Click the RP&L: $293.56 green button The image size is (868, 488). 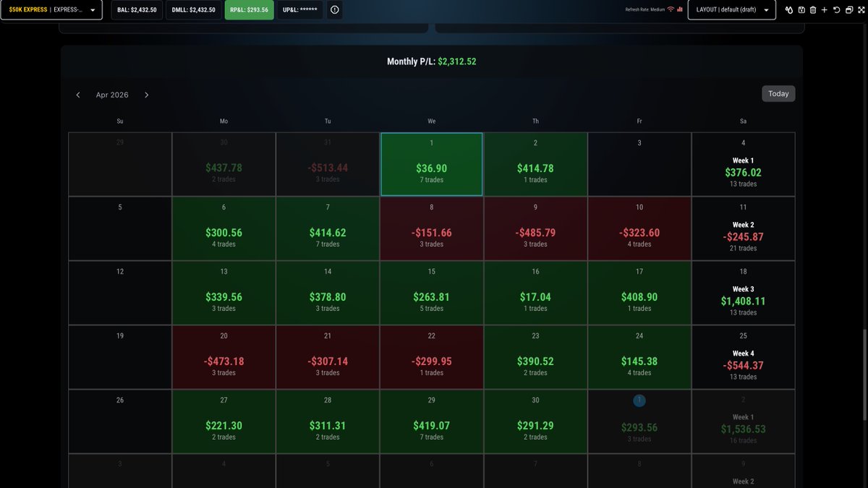coord(249,10)
